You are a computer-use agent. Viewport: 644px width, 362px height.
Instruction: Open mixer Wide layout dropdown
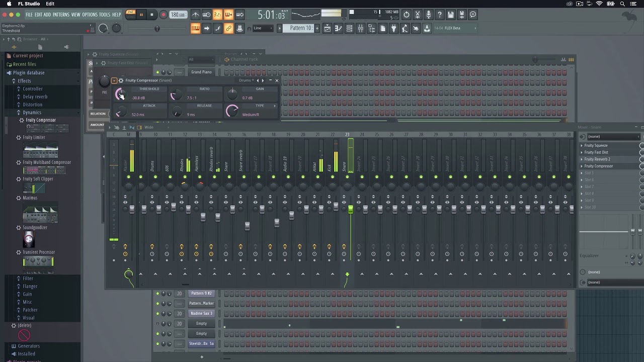click(149, 127)
